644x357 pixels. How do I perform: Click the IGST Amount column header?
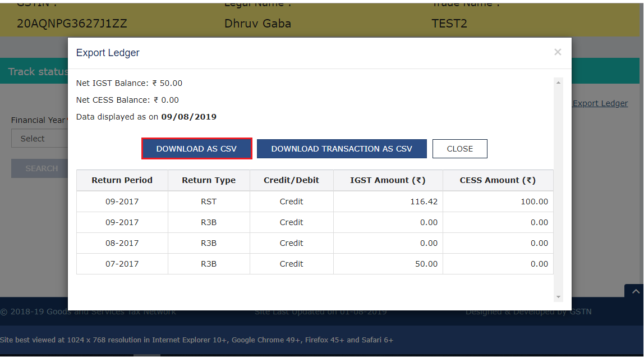click(388, 180)
